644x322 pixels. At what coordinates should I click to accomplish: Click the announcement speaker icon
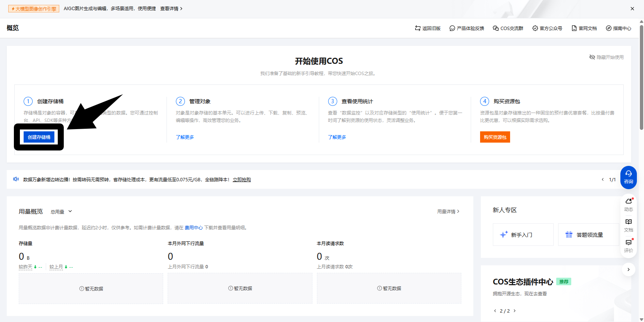pos(16,179)
